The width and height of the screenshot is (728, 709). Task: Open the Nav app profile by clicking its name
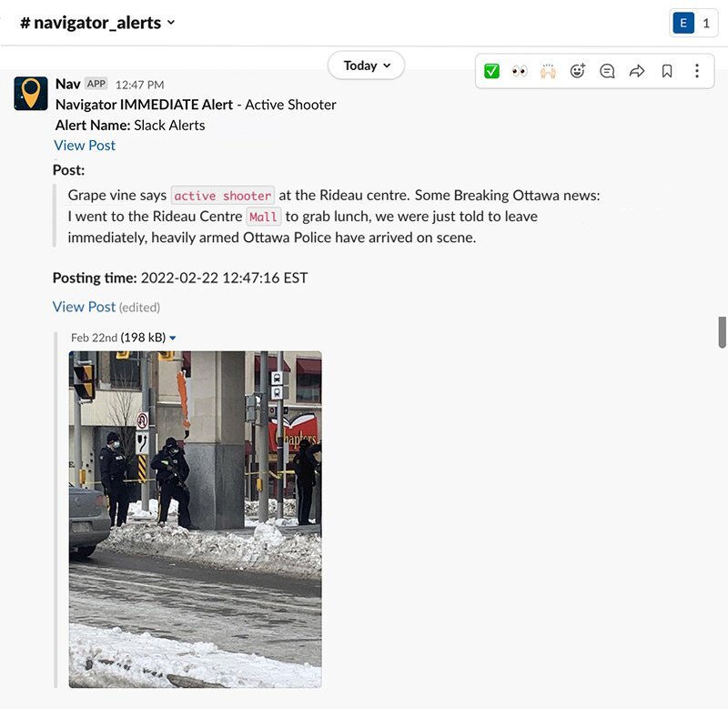click(66, 84)
